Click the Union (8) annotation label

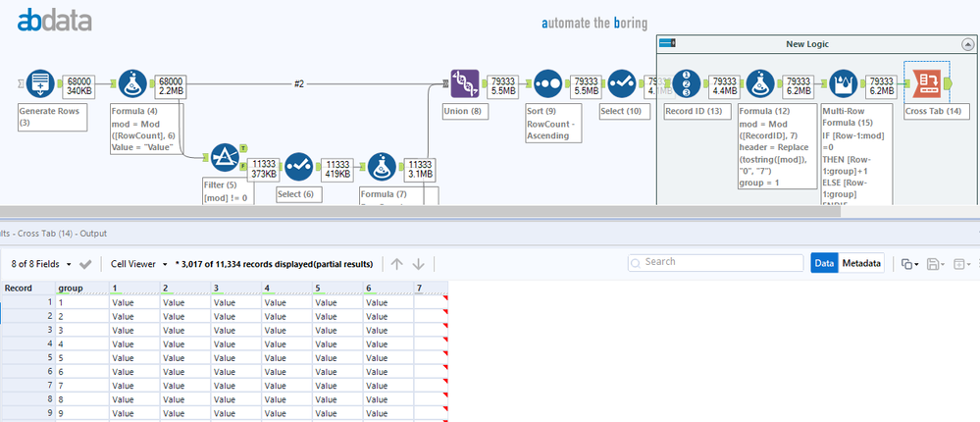pyautogui.click(x=464, y=111)
